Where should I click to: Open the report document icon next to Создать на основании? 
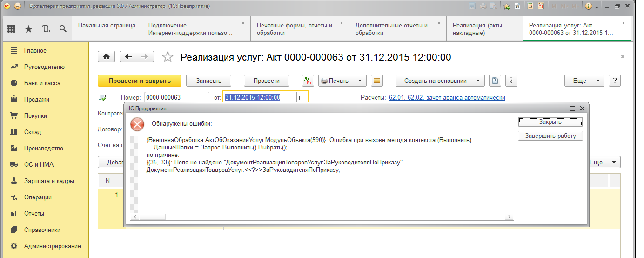click(496, 81)
